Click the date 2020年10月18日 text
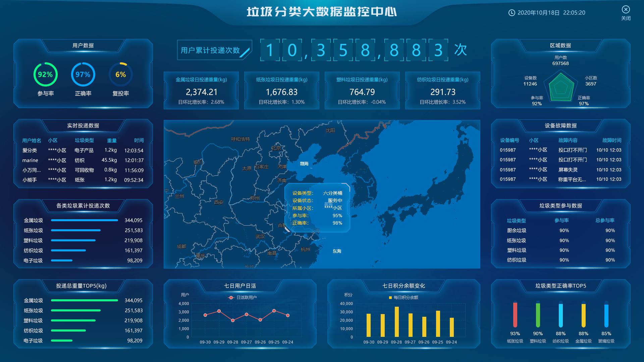The width and height of the screenshot is (644, 362). click(x=538, y=13)
